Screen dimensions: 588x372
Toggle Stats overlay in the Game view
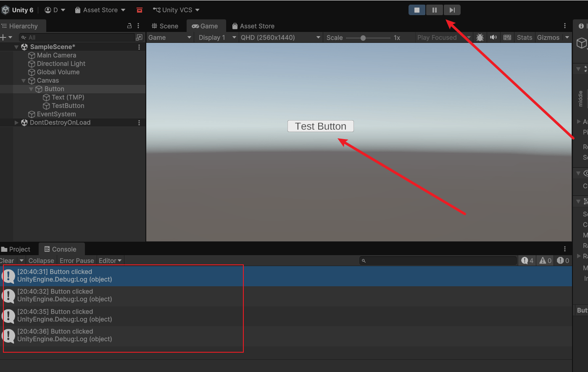[x=524, y=37]
